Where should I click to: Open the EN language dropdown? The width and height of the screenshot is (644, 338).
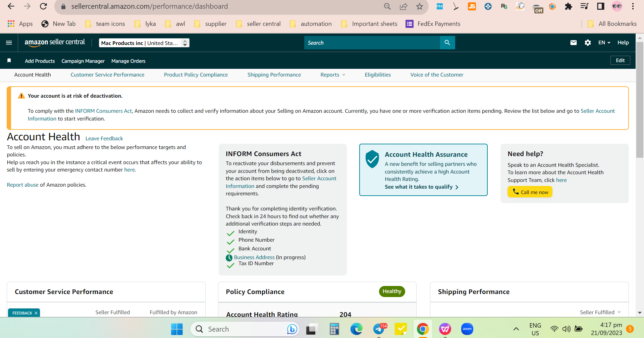point(604,43)
